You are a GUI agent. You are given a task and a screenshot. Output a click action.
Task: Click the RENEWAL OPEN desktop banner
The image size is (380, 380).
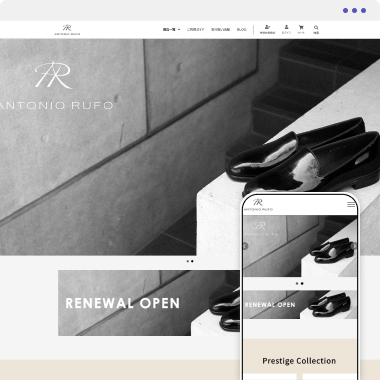coord(149,303)
